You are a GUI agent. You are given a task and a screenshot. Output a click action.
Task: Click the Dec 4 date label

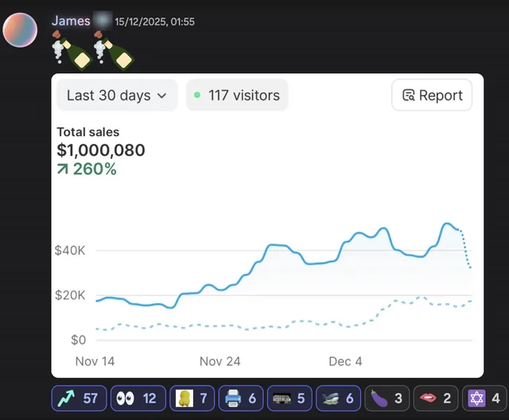click(x=345, y=362)
